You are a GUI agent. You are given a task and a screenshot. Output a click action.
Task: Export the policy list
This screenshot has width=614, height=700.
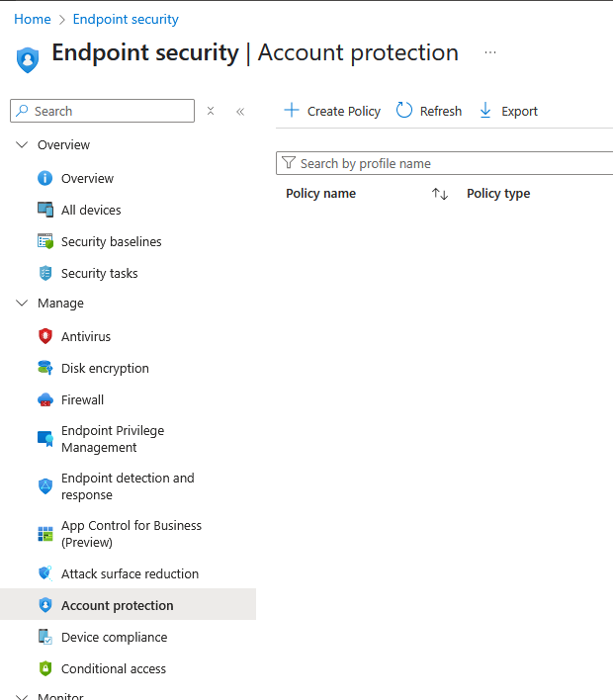508,112
